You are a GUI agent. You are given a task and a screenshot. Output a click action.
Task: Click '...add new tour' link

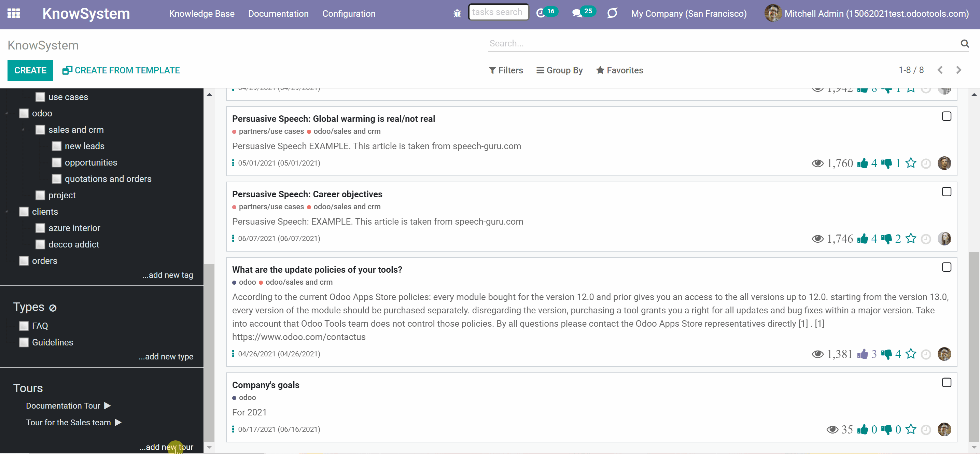166,447
